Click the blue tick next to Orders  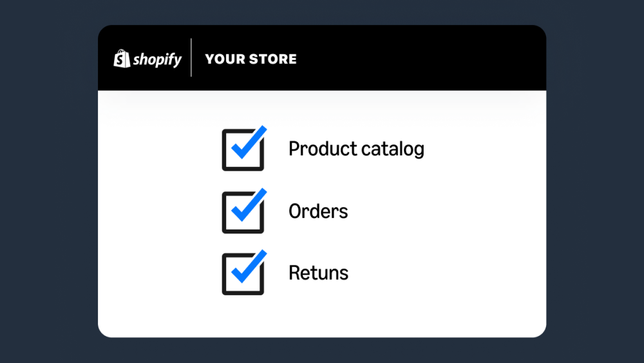pyautogui.click(x=249, y=204)
